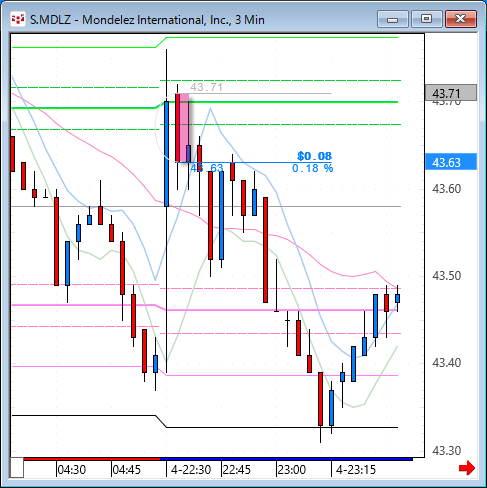Click the 22:45 time axis label
This screenshot has height=488, width=487.
point(237,470)
